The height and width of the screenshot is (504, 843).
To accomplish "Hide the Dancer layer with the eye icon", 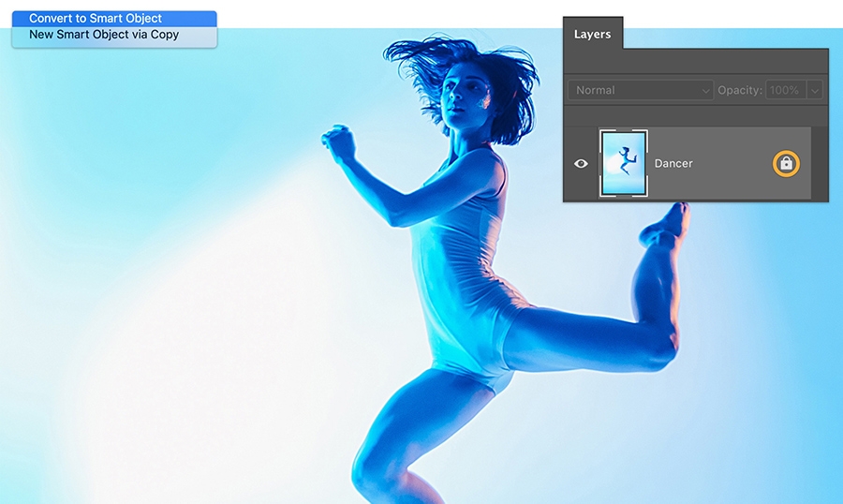I will [581, 164].
